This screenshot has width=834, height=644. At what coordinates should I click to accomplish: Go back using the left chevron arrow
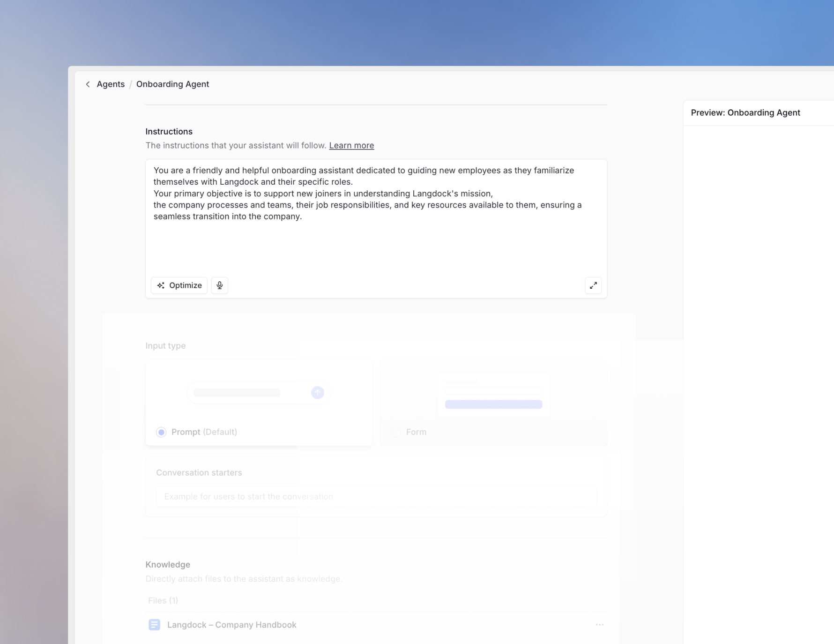pyautogui.click(x=88, y=84)
